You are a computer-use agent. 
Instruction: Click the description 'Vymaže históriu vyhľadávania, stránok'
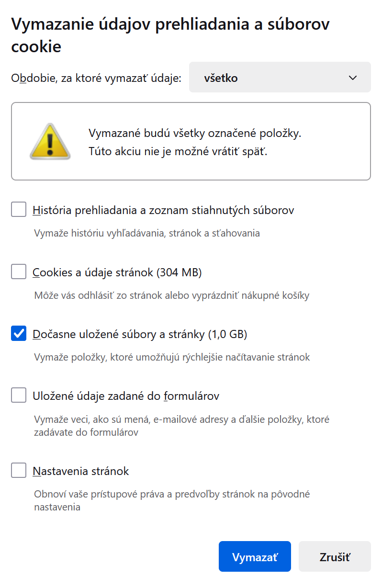tap(147, 233)
